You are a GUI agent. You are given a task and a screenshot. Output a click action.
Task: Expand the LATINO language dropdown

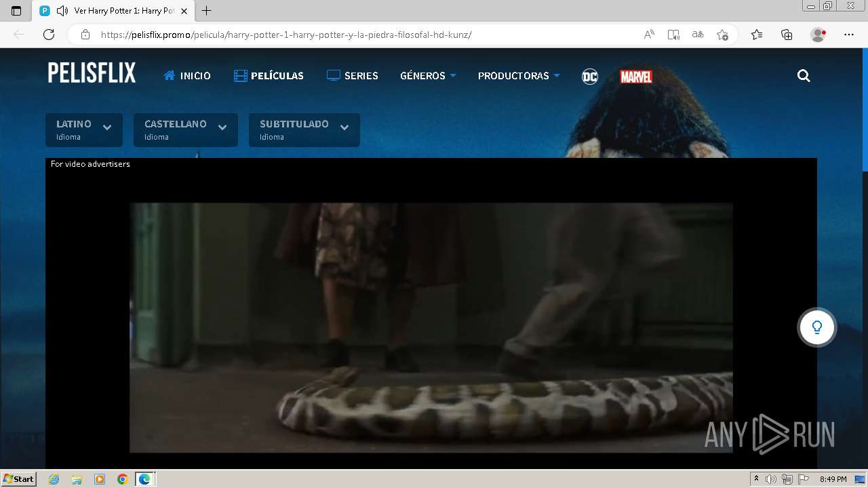(x=84, y=130)
